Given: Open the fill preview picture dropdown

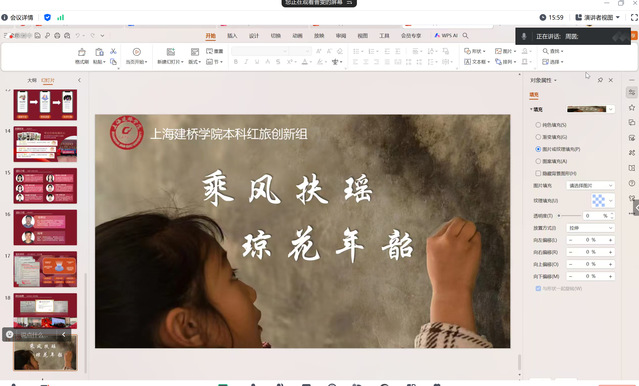Looking at the screenshot, I should pyautogui.click(x=591, y=109).
